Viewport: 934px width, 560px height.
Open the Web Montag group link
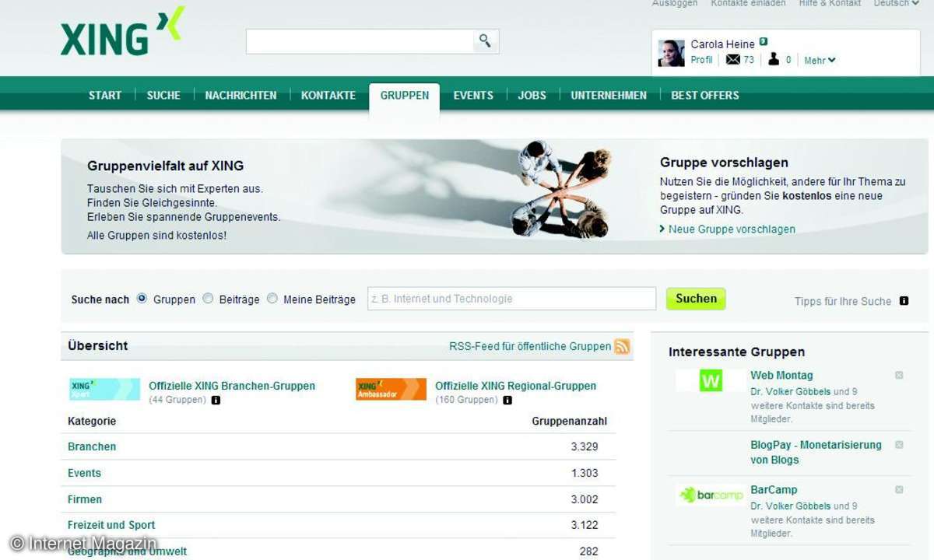click(x=781, y=375)
